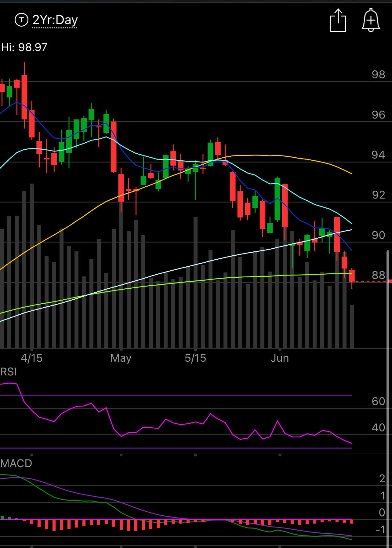Tap the vertical scrollbar on right edge
The height and width of the screenshot is (548, 392).
tap(388, 399)
